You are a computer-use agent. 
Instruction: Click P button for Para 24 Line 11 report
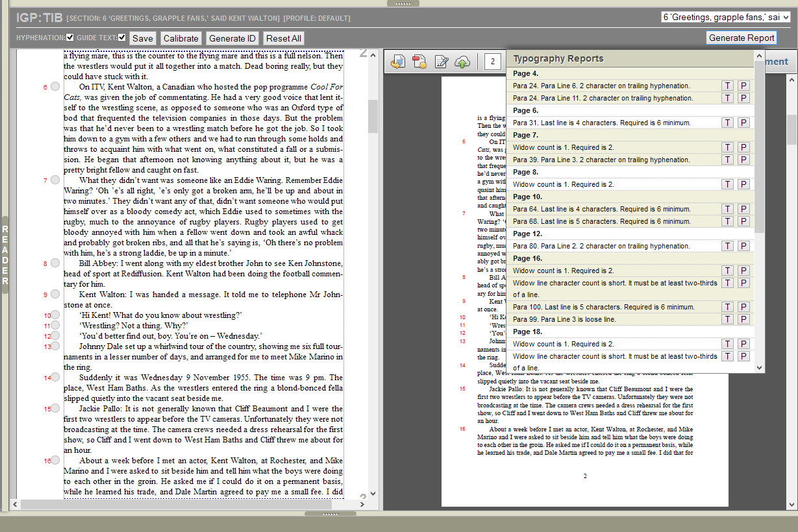point(743,98)
